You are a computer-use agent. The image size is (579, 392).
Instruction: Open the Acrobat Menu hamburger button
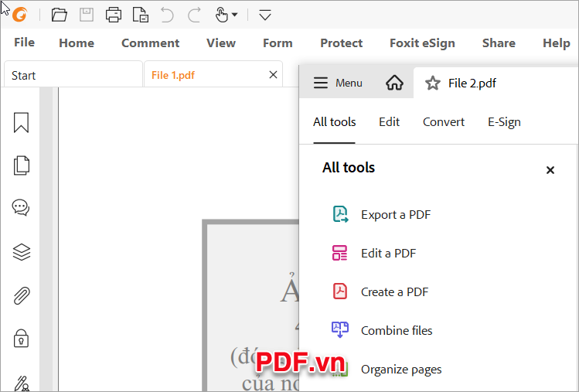coord(338,83)
